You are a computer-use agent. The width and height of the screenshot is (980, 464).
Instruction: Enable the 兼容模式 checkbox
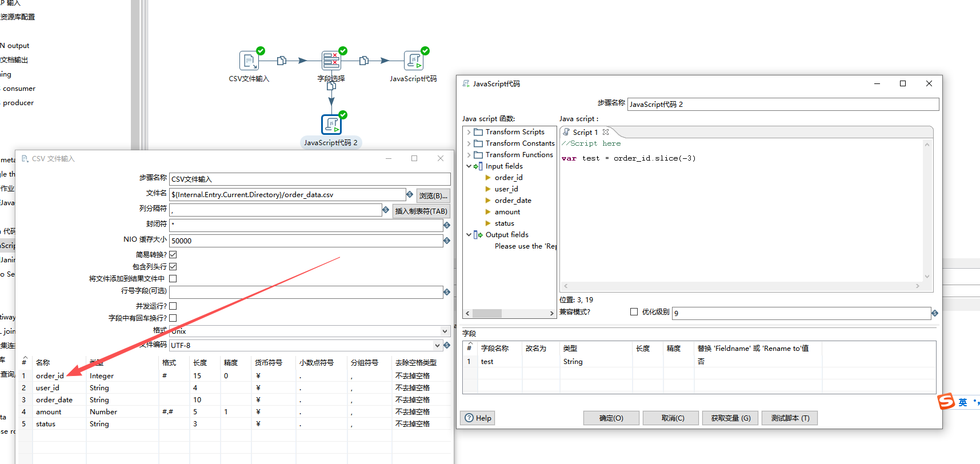634,312
